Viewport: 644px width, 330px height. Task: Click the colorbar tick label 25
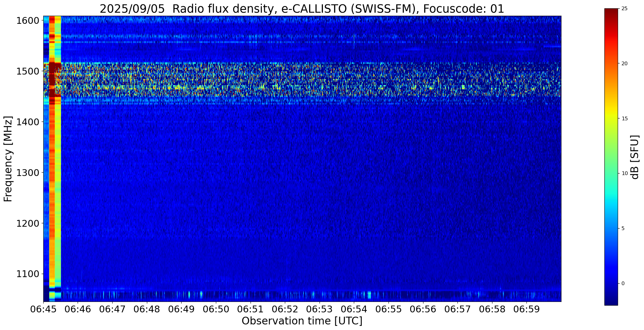pos(625,9)
